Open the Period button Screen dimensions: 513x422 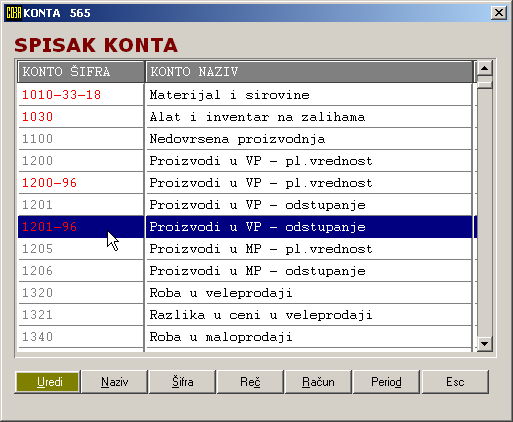tap(386, 382)
